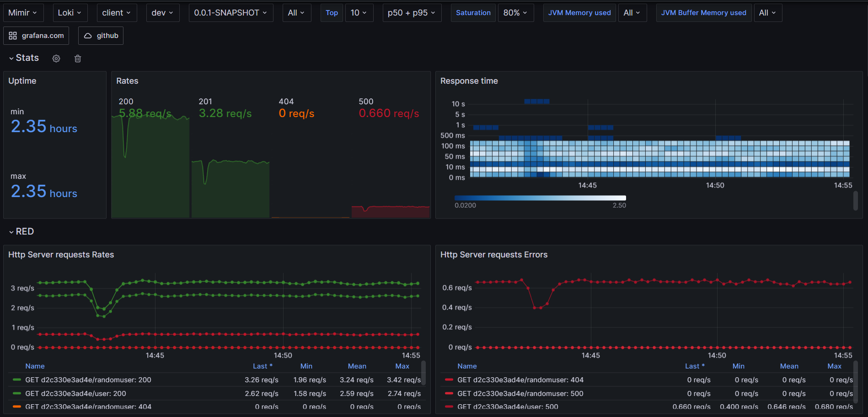
Task: Click the github cloud icon
Action: pyautogui.click(x=88, y=36)
